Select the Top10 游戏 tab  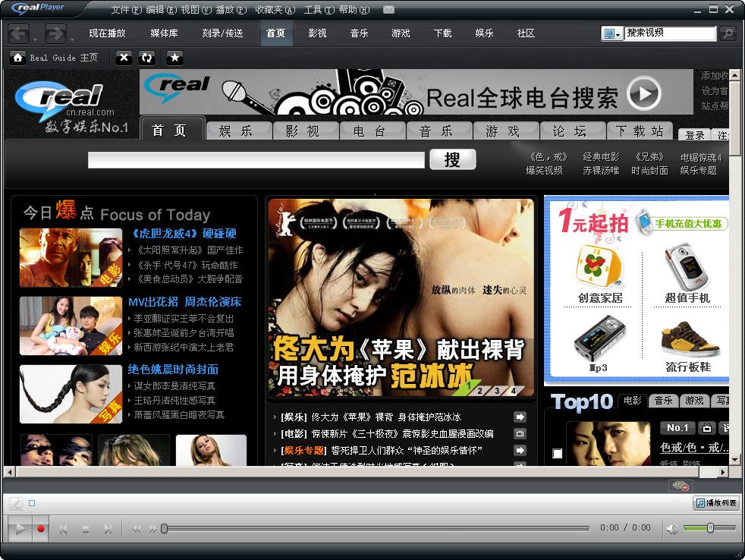tap(694, 401)
